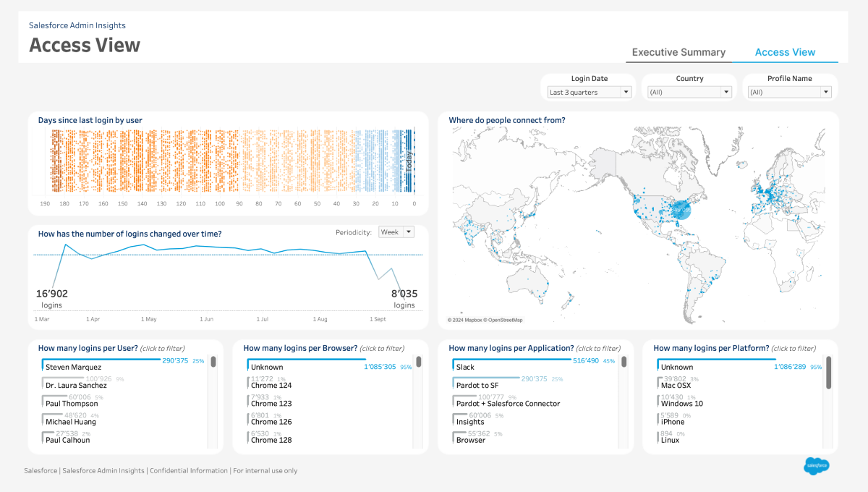
Task: Click the Platform list scrollbar
Action: click(x=829, y=373)
